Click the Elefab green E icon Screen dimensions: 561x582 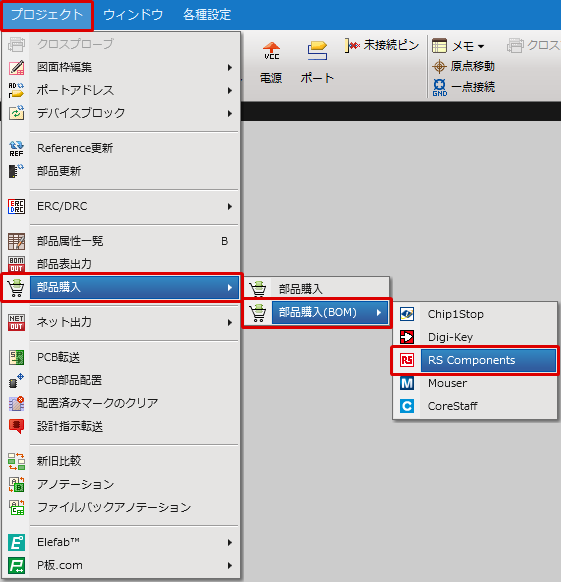(16, 542)
